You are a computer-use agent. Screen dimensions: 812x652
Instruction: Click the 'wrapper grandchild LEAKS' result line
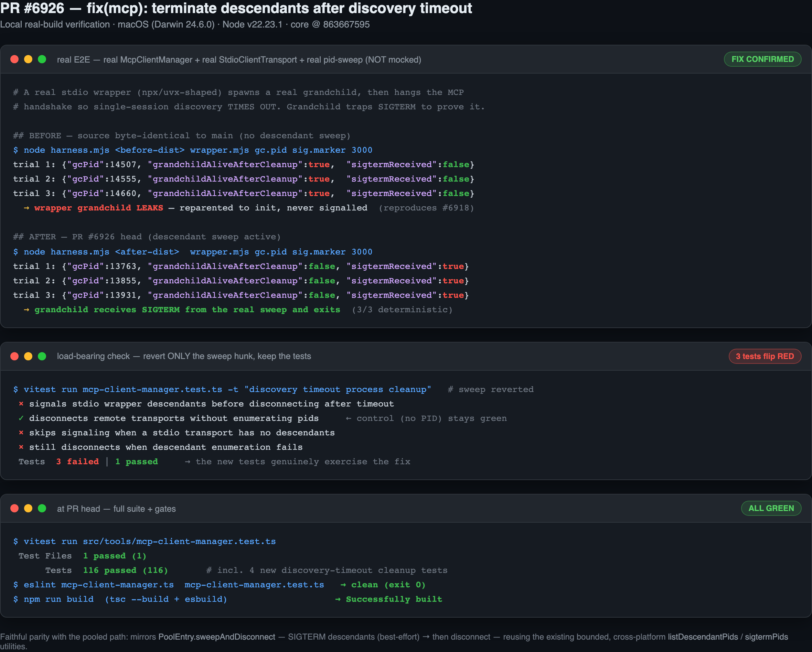point(249,208)
